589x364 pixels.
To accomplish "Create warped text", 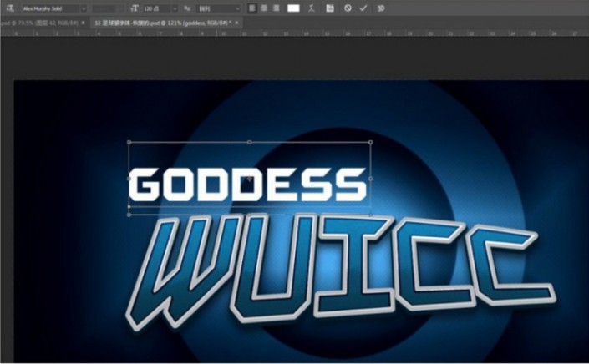I will point(312,8).
